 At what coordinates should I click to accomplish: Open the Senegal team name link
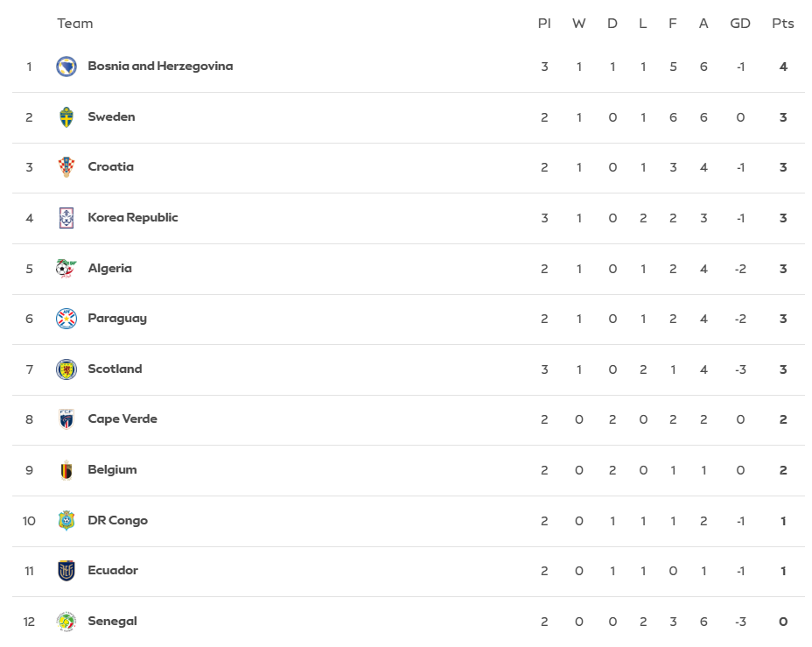[x=112, y=621]
